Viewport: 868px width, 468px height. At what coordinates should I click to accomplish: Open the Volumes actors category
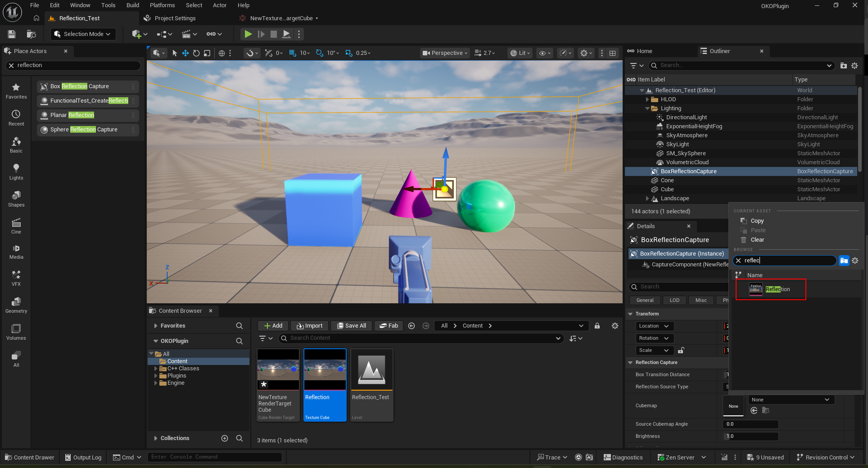pyautogui.click(x=16, y=332)
